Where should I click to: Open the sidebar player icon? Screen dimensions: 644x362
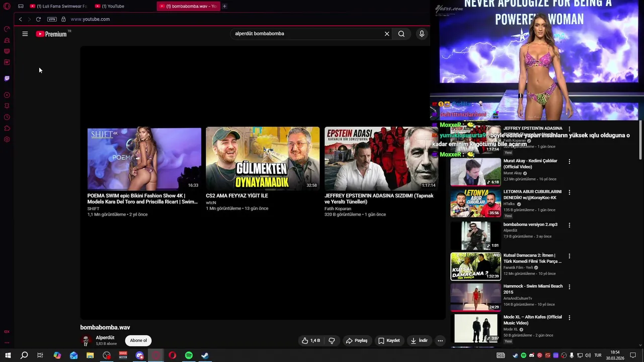7,95
